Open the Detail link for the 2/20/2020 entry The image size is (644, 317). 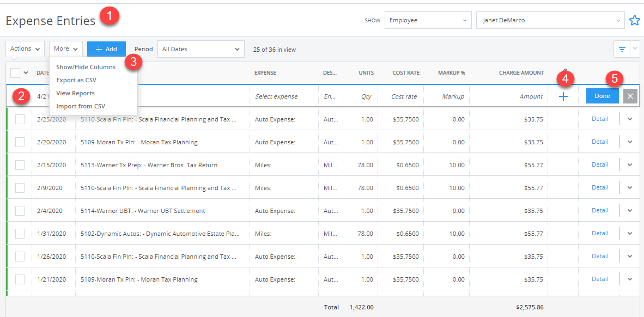pos(600,142)
